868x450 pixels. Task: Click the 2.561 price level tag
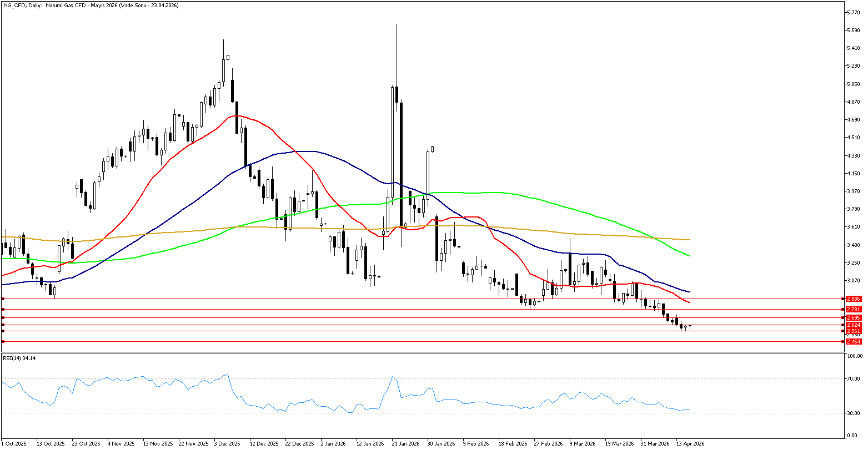tap(854, 331)
